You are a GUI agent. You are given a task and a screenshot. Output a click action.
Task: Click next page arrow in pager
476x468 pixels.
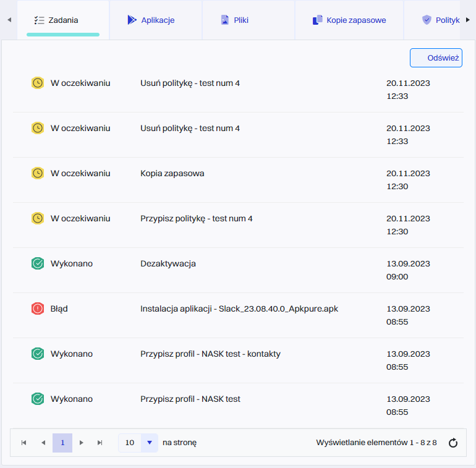pyautogui.click(x=81, y=443)
